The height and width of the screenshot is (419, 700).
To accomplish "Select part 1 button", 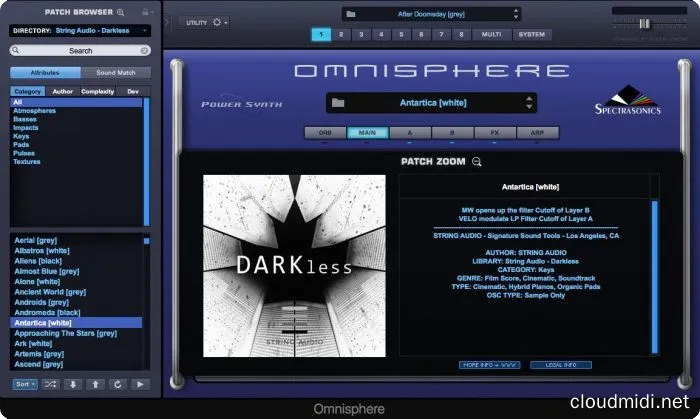I will [x=320, y=35].
